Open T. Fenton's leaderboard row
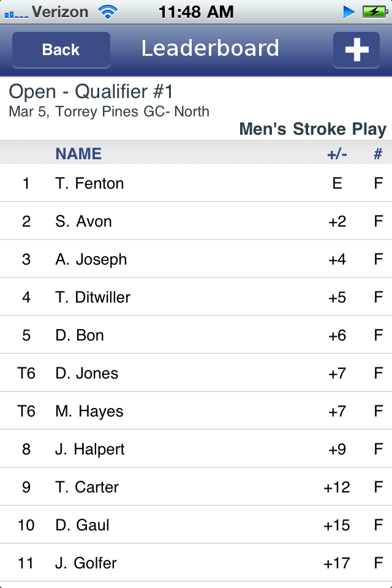 [196, 183]
